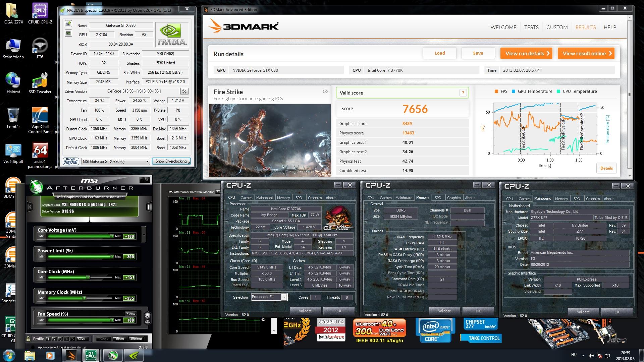644x362 pixels.
Task: Click the profile lock padlock icon
Action: pyautogui.click(x=28, y=339)
